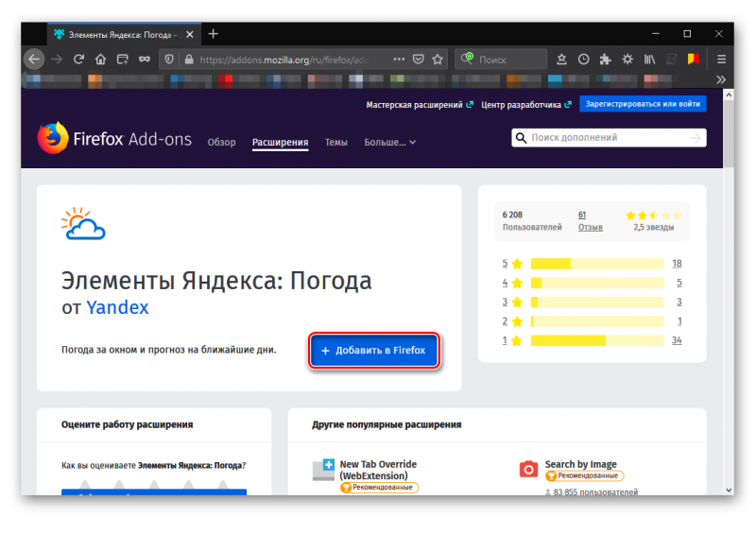Open the add-ons puzzle piece icon
756x535 pixels.
coord(605,60)
